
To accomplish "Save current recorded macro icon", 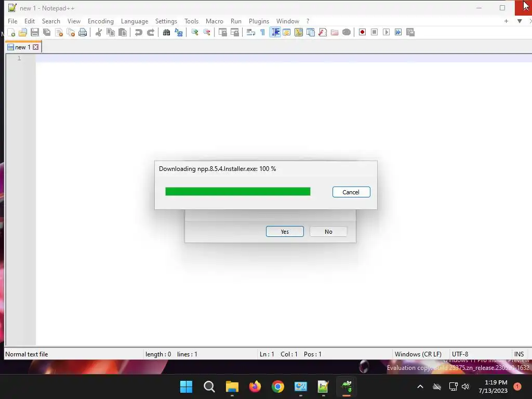I will (410, 32).
